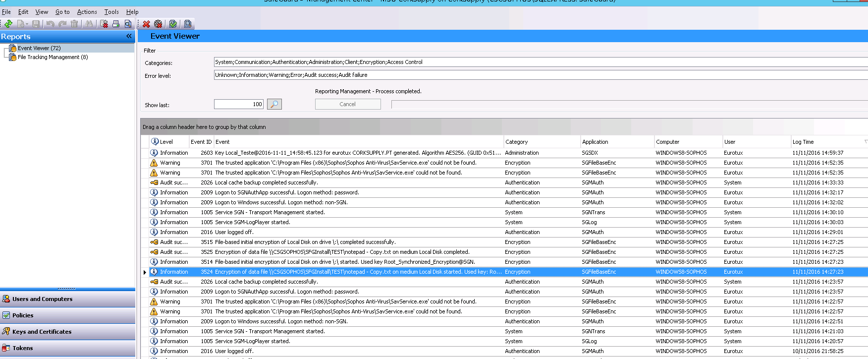Open the Keys and Certificates section
Image resolution: width=868 pixels, height=359 pixels.
click(x=42, y=332)
